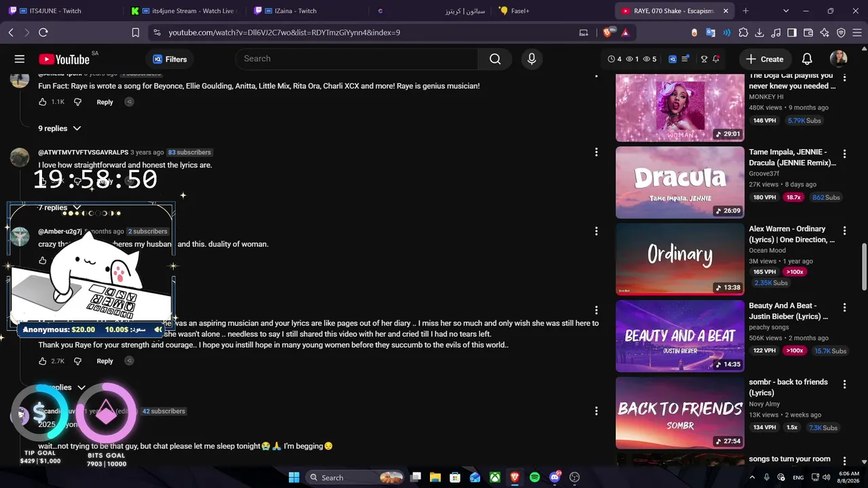
Task: Show hidden system tray icons
Action: [x=753, y=477]
